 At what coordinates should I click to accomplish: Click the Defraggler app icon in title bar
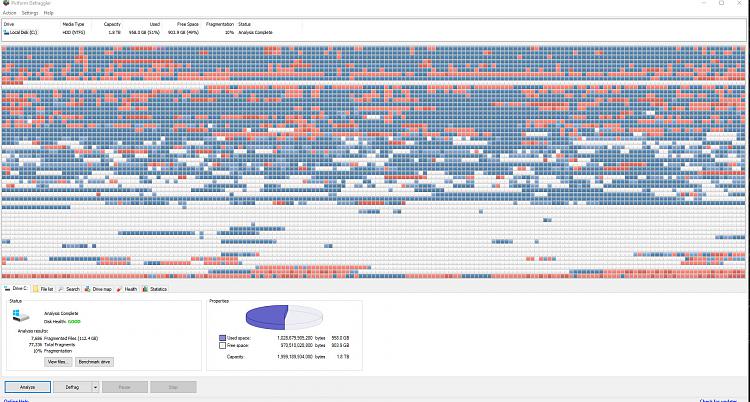pyautogui.click(x=6, y=3)
